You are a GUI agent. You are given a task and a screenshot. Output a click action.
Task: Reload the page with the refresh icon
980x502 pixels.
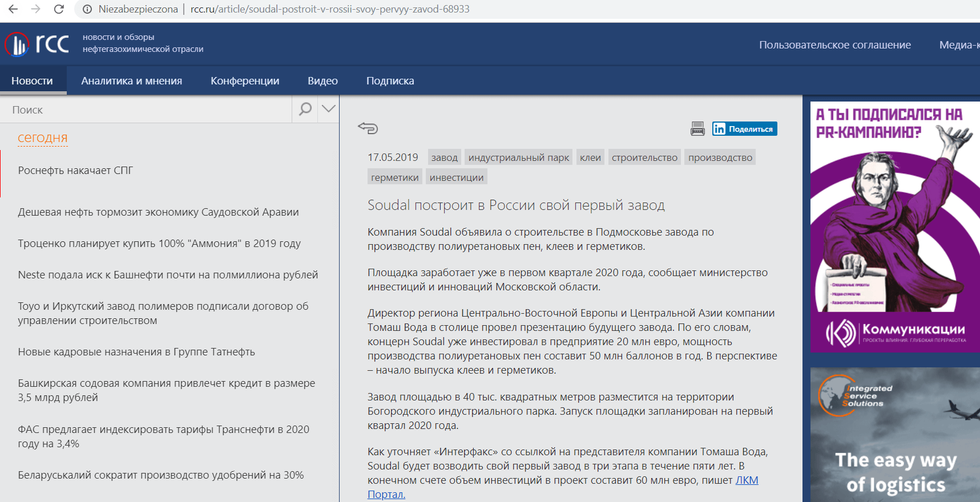point(59,9)
